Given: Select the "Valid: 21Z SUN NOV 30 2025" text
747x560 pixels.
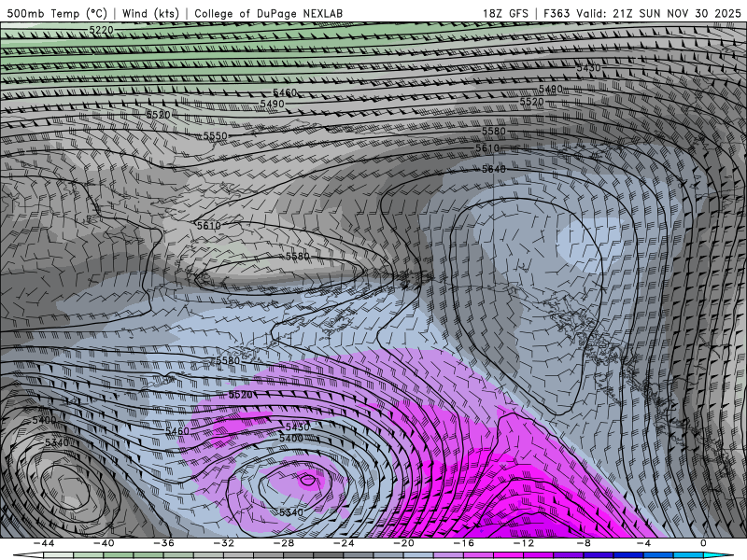Looking at the screenshot, I should (x=659, y=13).
